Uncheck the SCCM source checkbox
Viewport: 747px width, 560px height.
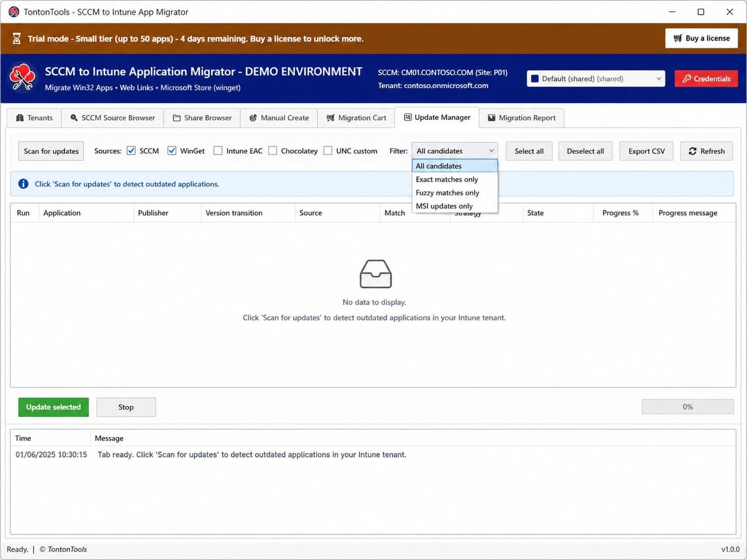tap(131, 151)
